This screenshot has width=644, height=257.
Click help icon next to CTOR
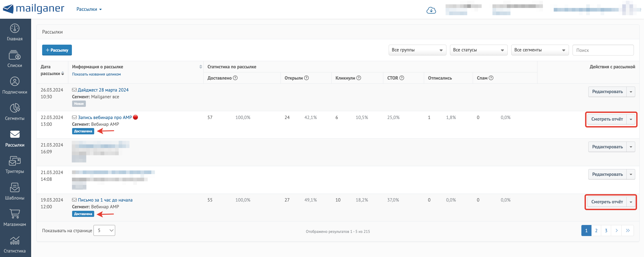pyautogui.click(x=402, y=78)
